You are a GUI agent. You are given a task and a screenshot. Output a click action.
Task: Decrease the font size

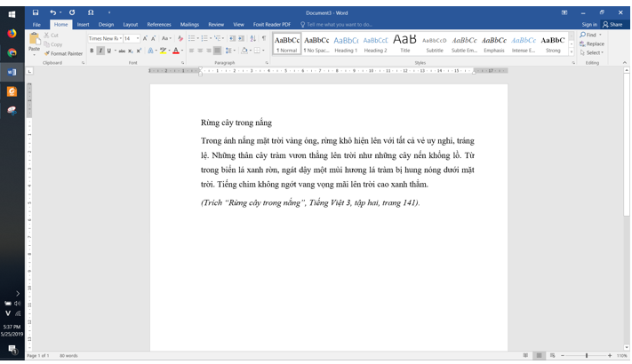(153, 39)
